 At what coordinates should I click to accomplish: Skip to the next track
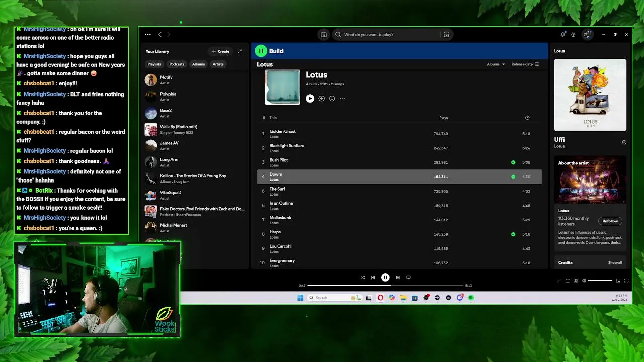click(x=397, y=277)
